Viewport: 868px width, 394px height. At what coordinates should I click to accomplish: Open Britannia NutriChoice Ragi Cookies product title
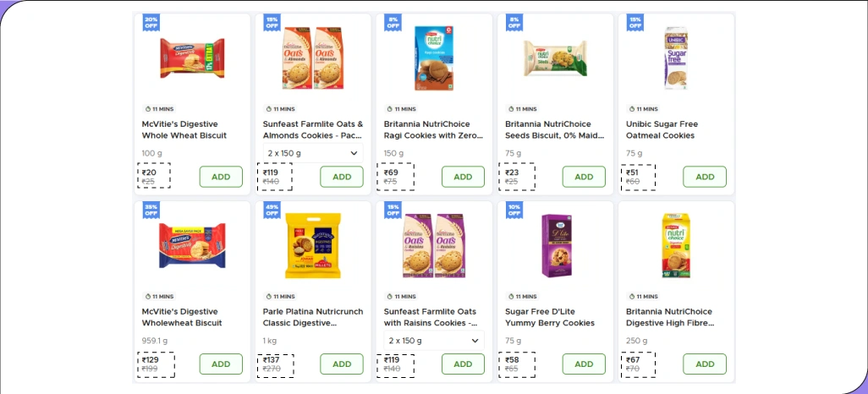pyautogui.click(x=433, y=129)
